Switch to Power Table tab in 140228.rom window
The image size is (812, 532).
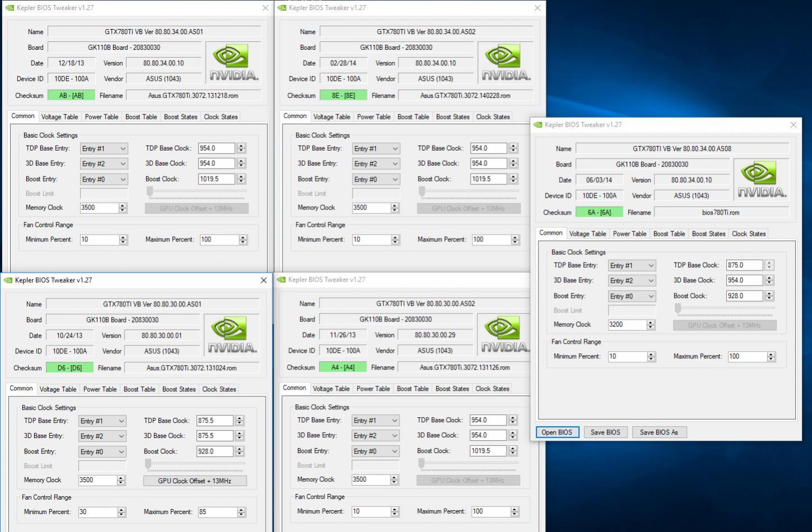point(374,117)
